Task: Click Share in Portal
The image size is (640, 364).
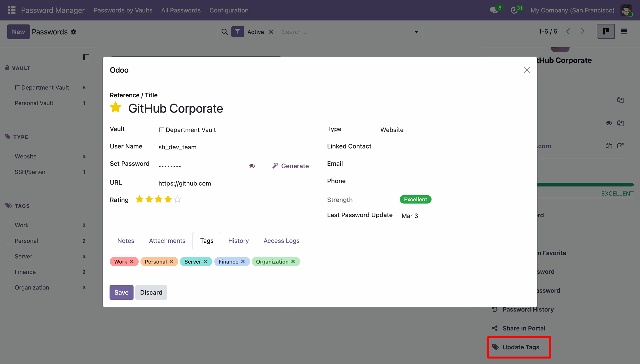Action: click(x=524, y=328)
